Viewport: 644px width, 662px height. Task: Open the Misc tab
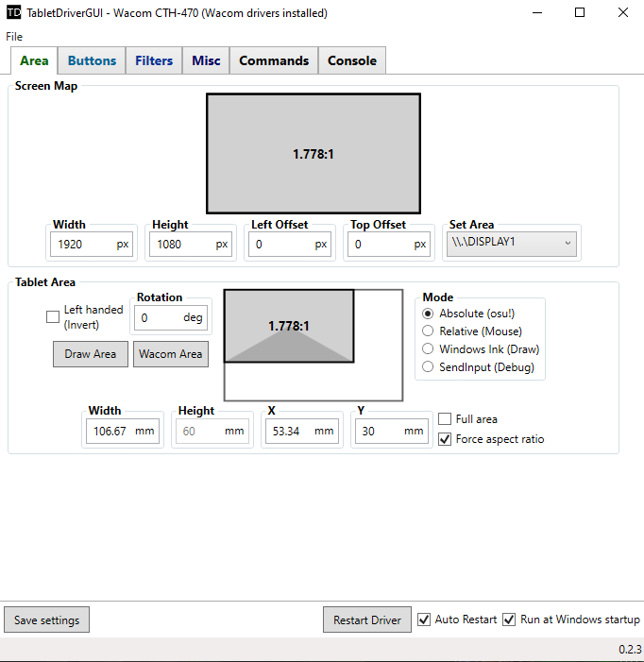pyautogui.click(x=206, y=60)
